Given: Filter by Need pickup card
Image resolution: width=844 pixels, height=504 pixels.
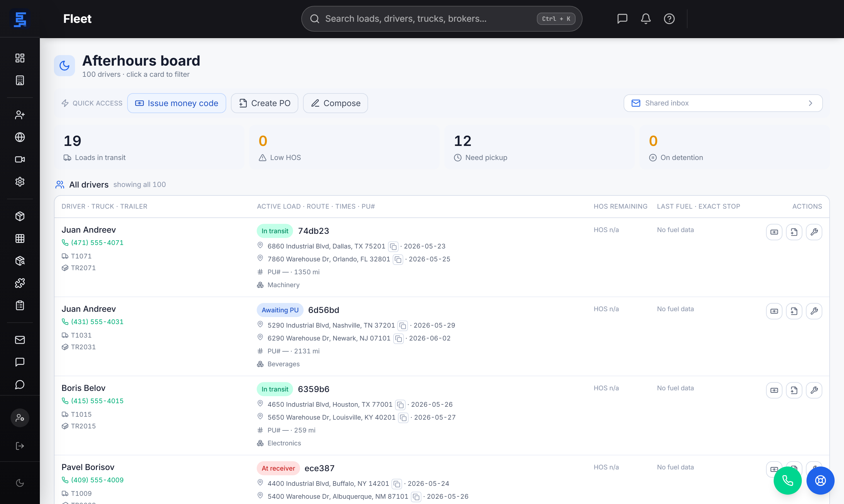Looking at the screenshot, I should [x=539, y=148].
